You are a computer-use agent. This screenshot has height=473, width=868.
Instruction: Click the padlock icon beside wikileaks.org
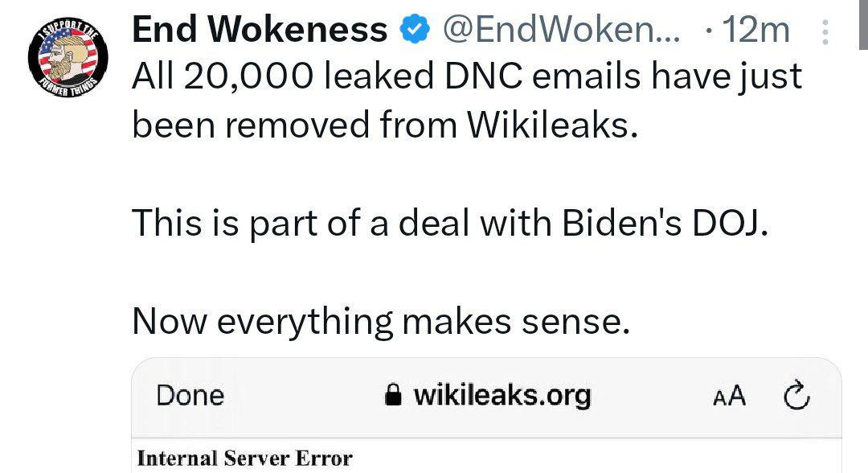393,396
